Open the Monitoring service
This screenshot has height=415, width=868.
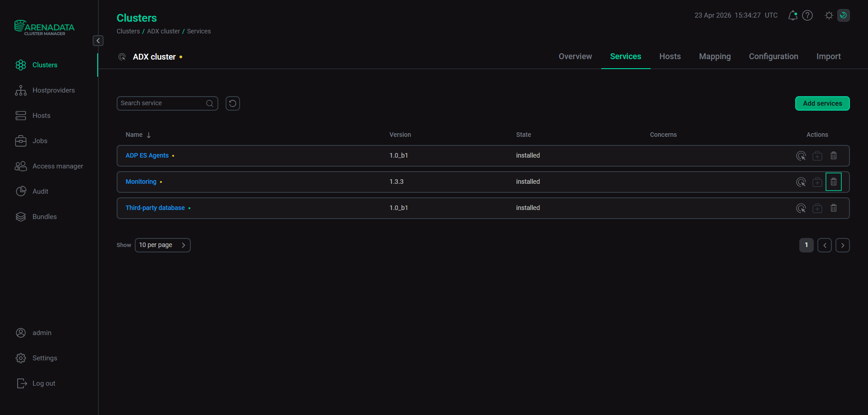coord(141,182)
